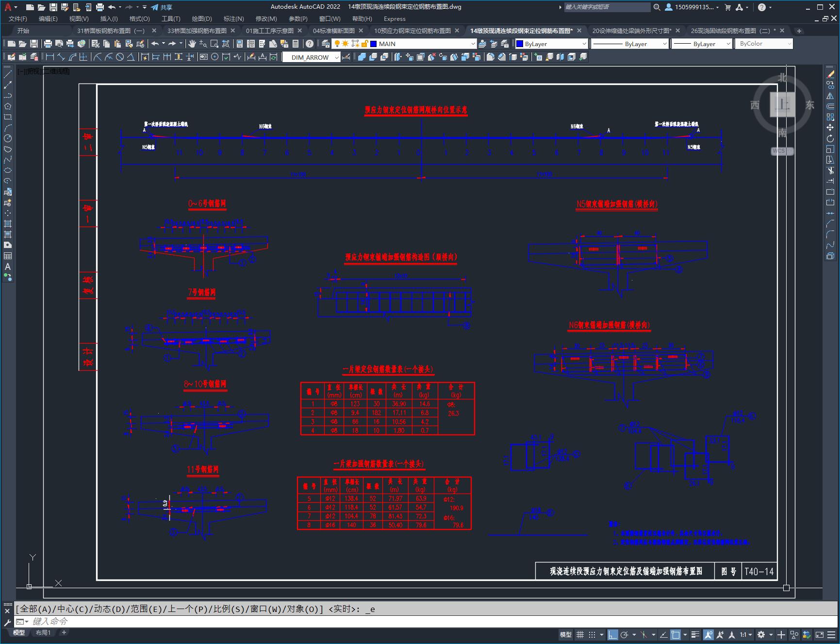Select the Linear dimension tool
The height and width of the screenshot is (644, 840).
point(50,57)
